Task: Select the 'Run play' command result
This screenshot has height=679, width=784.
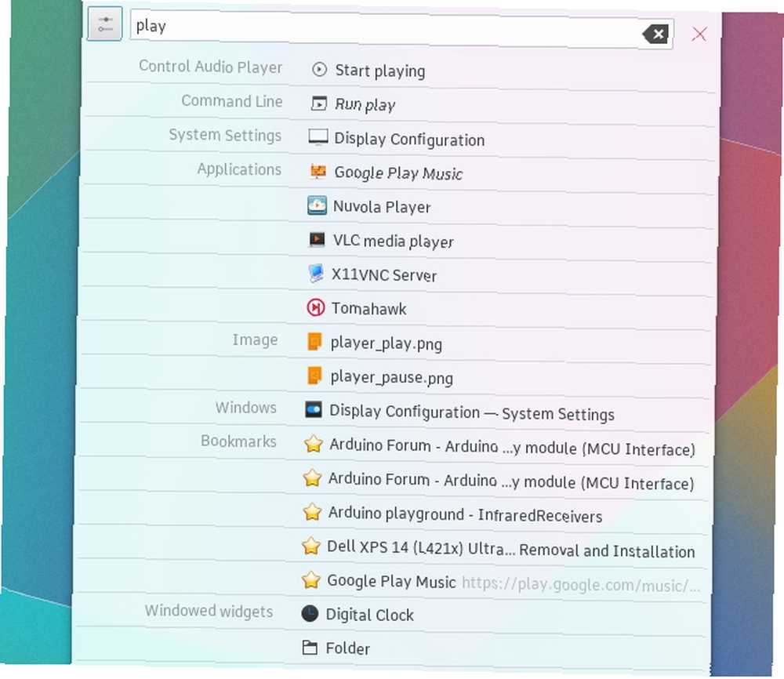Action: click(365, 104)
